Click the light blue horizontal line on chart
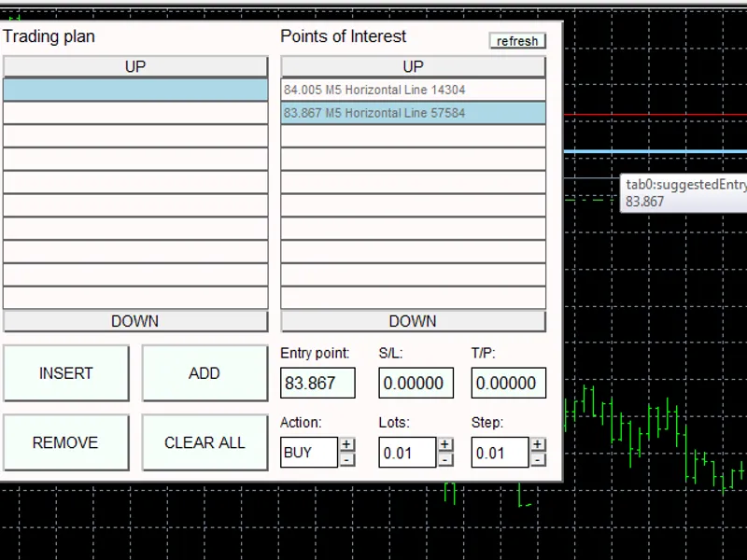 coord(655,151)
